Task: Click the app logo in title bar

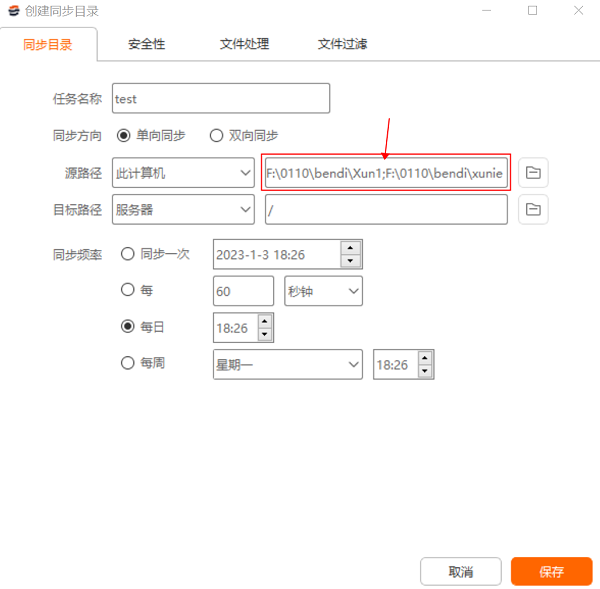Action: 11,11
